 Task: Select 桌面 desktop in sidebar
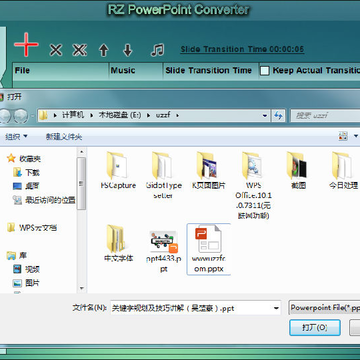point(27,186)
